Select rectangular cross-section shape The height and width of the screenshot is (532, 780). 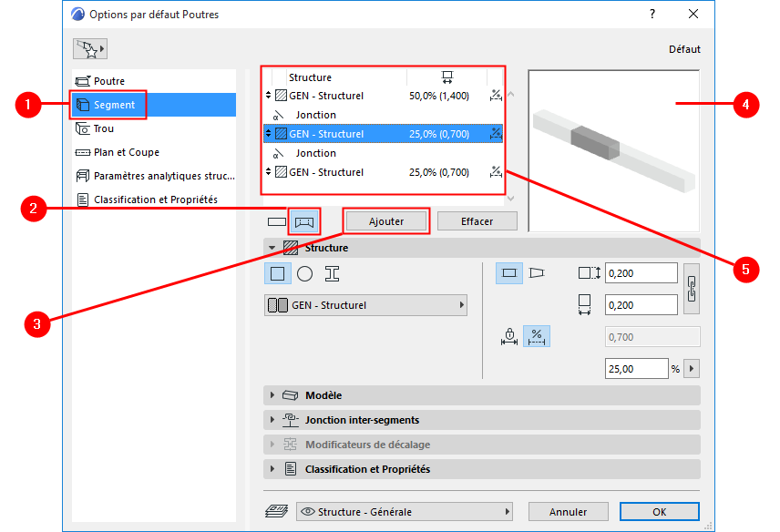(278, 273)
